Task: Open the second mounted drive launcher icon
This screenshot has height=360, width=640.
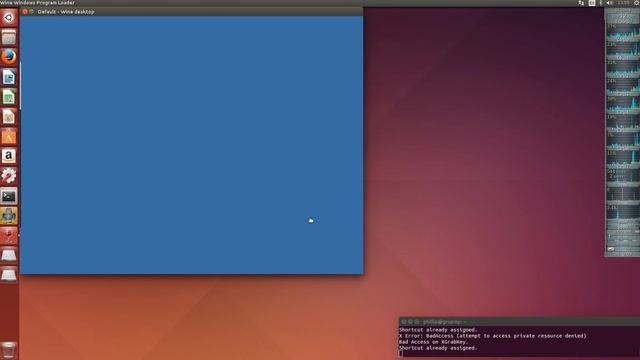Action: 9,275
